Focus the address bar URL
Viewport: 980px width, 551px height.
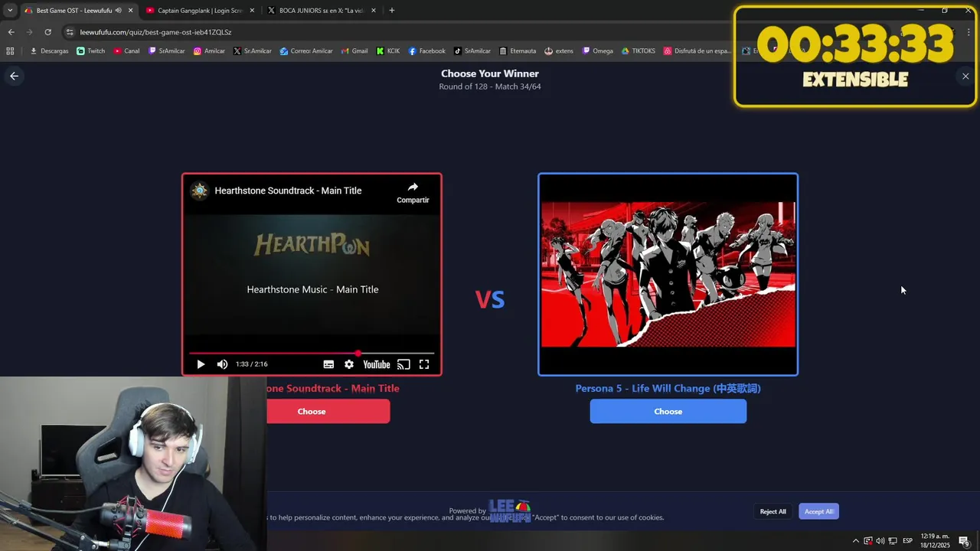(x=155, y=32)
